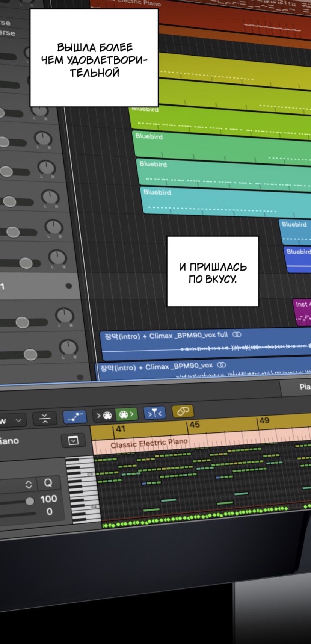Select the purple Inst 4 region
This screenshot has height=644, width=311.
coord(302,312)
